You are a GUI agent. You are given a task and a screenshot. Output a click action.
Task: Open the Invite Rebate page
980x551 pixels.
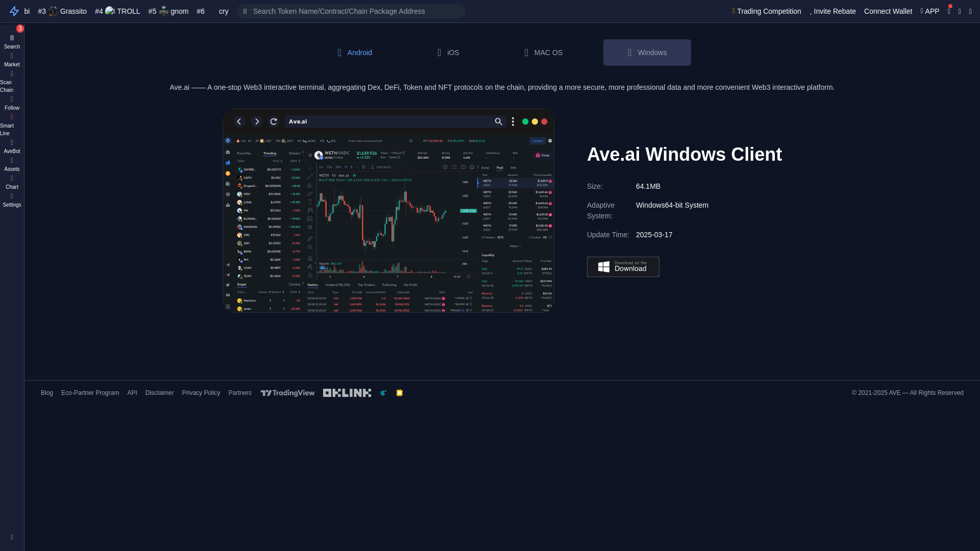(x=832, y=11)
